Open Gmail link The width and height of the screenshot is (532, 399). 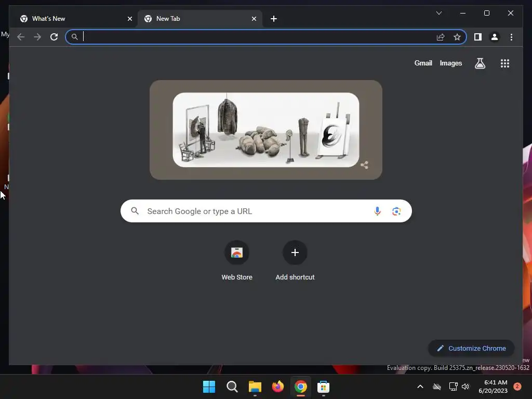pos(423,63)
